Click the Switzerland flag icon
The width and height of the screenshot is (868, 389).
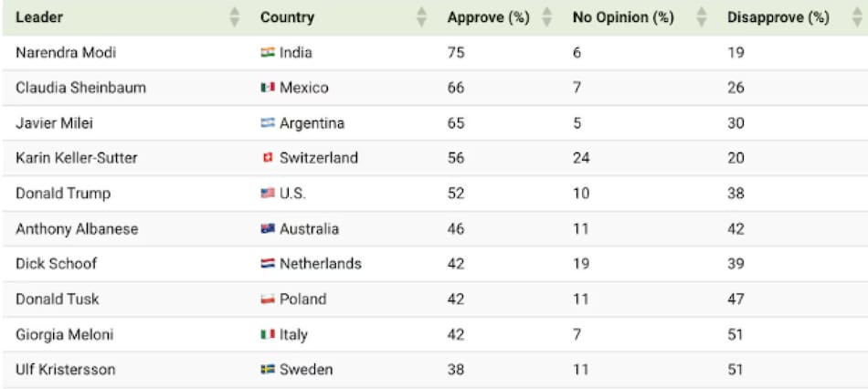pos(268,158)
